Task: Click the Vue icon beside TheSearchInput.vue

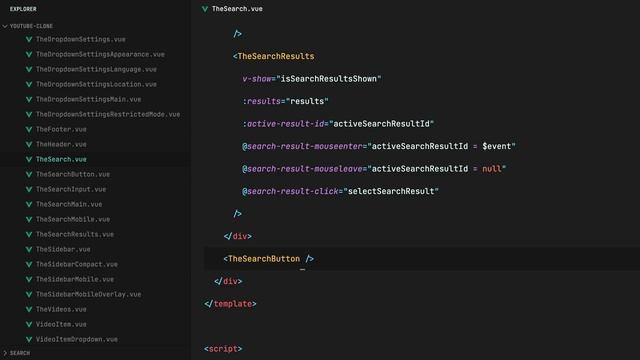Action: click(x=29, y=189)
